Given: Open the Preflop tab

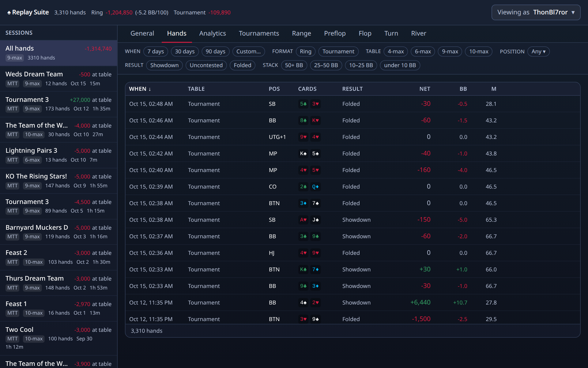Looking at the screenshot, I should click(x=335, y=33).
